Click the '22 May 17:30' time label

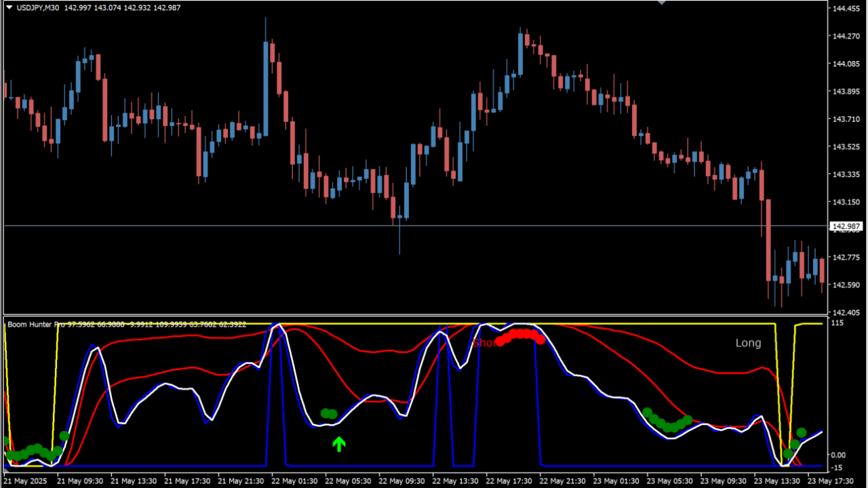509,481
